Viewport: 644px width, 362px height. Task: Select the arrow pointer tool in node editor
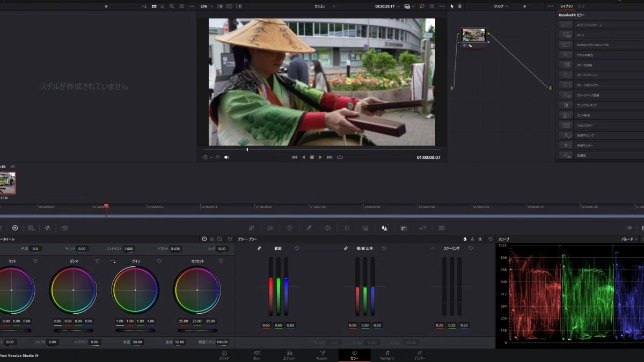(x=452, y=6)
